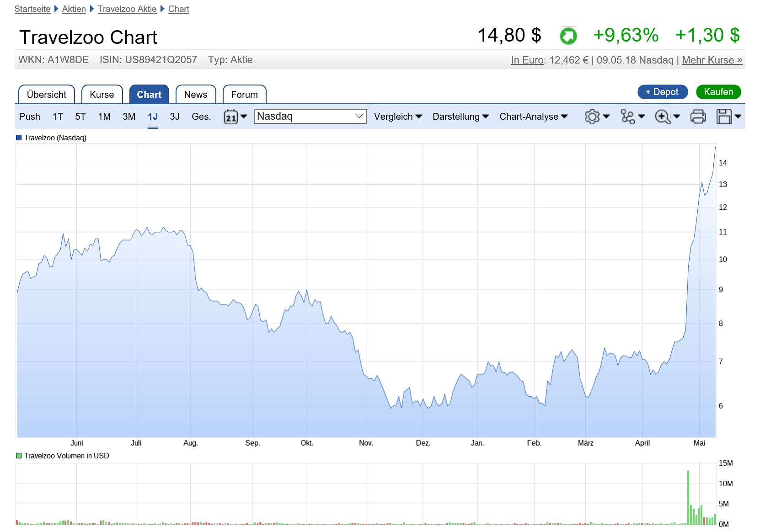Viewport: 760px width, 532px height.
Task: Switch to the Übersicht tab
Action: [x=47, y=95]
